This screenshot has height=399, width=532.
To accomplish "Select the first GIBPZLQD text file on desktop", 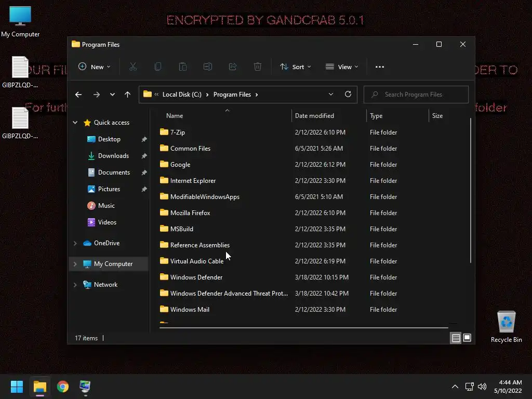I will [x=20, y=72].
